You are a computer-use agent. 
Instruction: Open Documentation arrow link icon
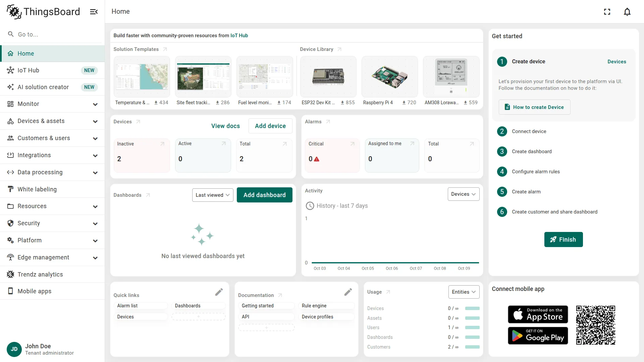[x=280, y=295]
